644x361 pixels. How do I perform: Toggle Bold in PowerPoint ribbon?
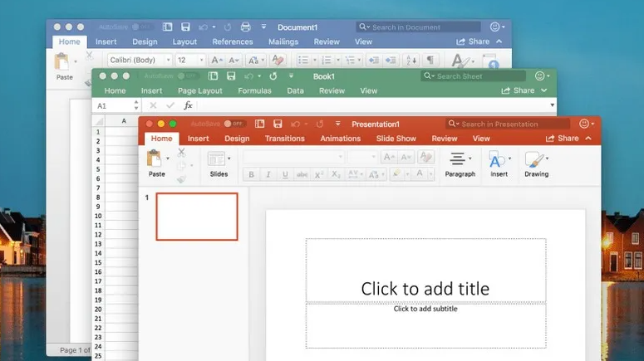pyautogui.click(x=251, y=175)
